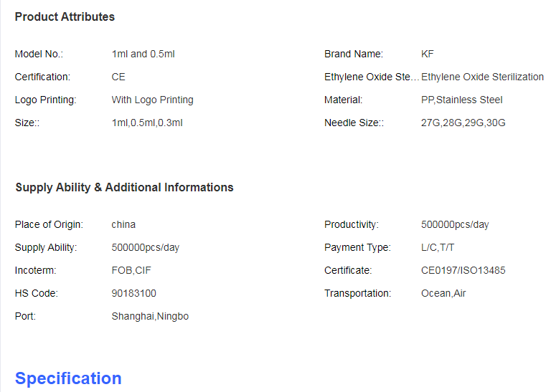Click the Specification heading
Image resolution: width=551 pixels, height=392 pixels.
coord(68,378)
